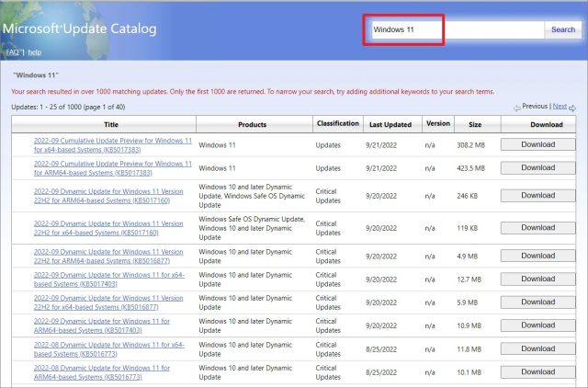
Task: Open KB5017403 x64 Dynamic Update link
Action: coord(109,280)
